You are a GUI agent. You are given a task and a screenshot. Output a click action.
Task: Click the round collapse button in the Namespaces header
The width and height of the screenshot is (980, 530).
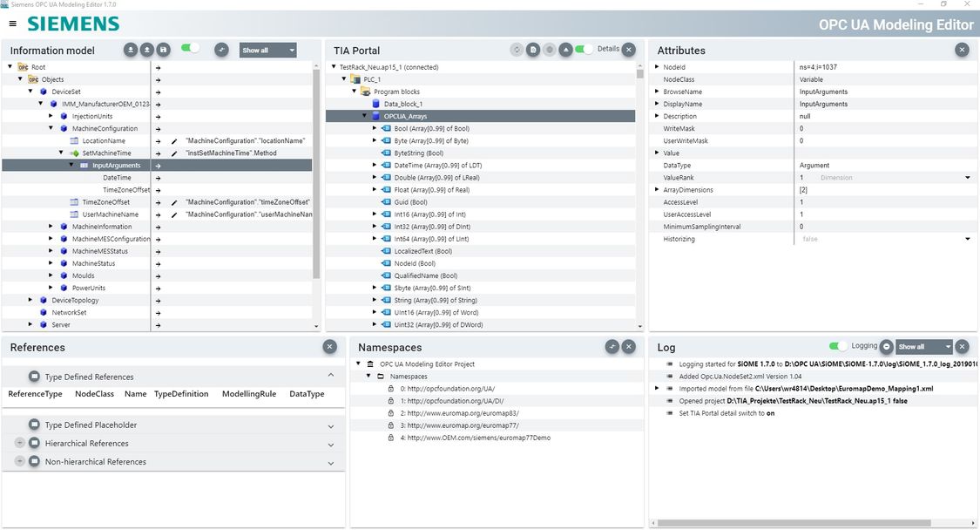[612, 347]
